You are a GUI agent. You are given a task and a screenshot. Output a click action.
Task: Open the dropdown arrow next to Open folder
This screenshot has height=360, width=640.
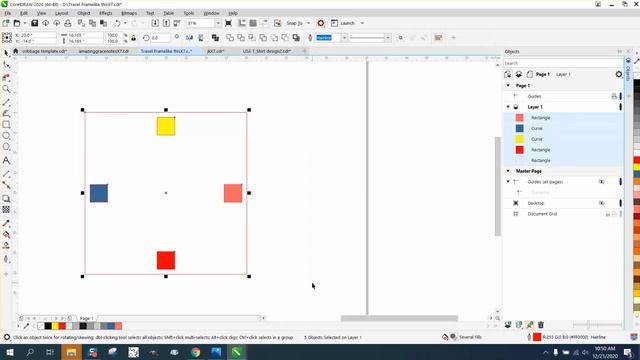[x=24, y=23]
